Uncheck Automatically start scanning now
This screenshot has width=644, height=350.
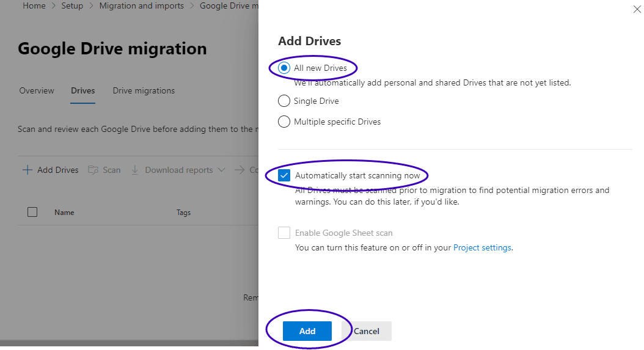coord(284,176)
